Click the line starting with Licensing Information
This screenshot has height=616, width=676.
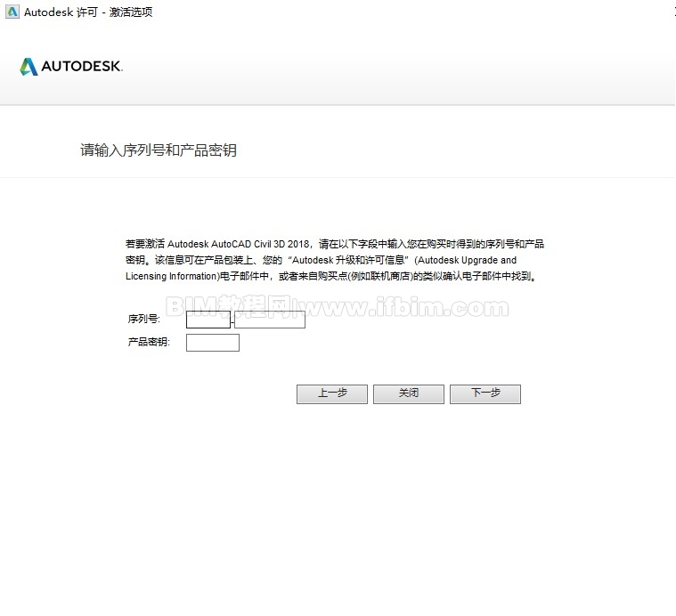click(x=331, y=276)
